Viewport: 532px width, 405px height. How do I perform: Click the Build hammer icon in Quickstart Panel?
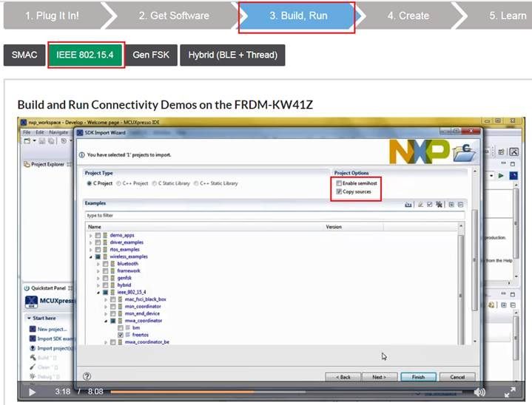(x=33, y=358)
